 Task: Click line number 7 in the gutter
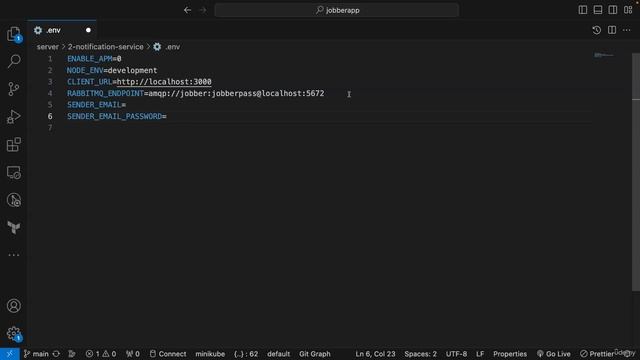coord(50,128)
